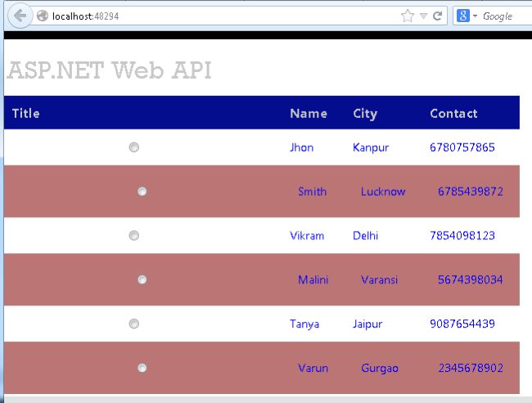Reload the page with refresh icon

click(437, 16)
